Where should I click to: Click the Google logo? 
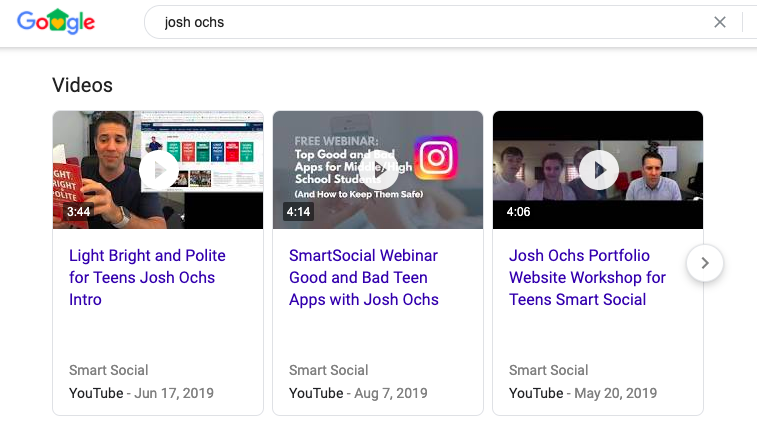point(56,22)
